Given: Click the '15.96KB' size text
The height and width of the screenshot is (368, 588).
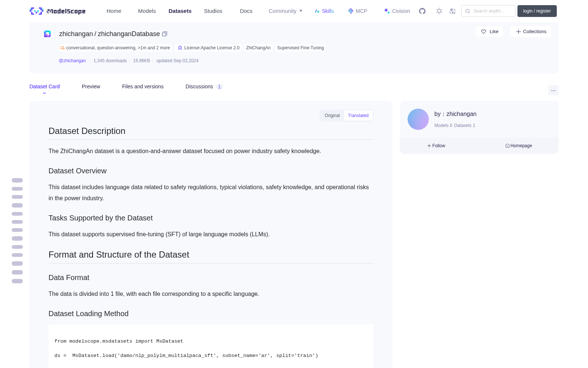Looking at the screenshot, I should coord(141,61).
